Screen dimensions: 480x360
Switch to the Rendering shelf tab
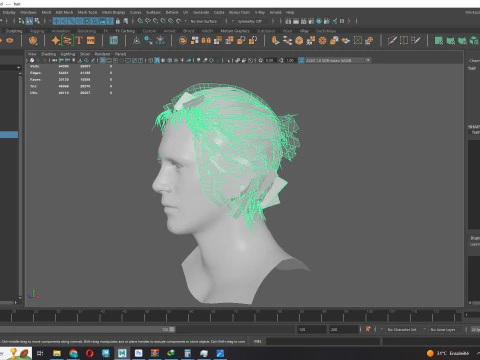87,31
